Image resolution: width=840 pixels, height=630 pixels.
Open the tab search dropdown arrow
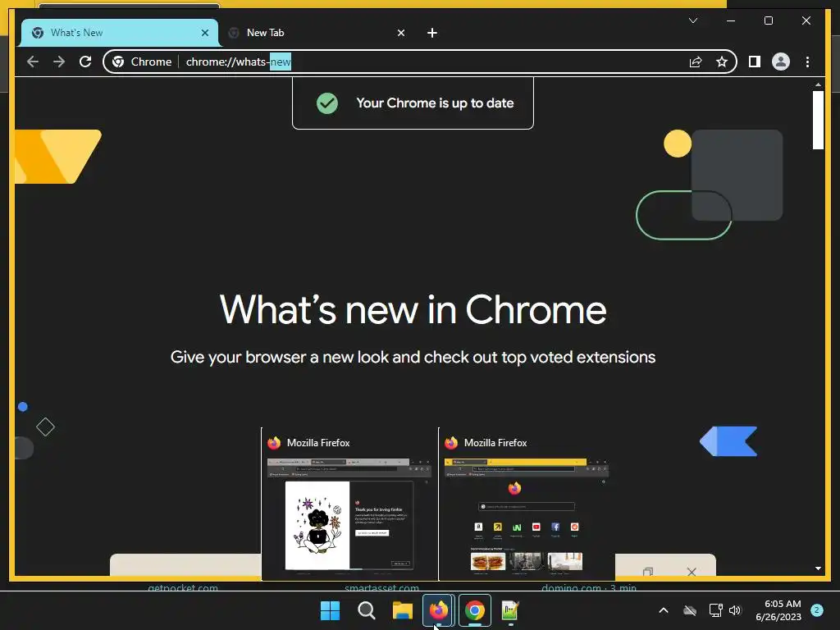tap(693, 21)
